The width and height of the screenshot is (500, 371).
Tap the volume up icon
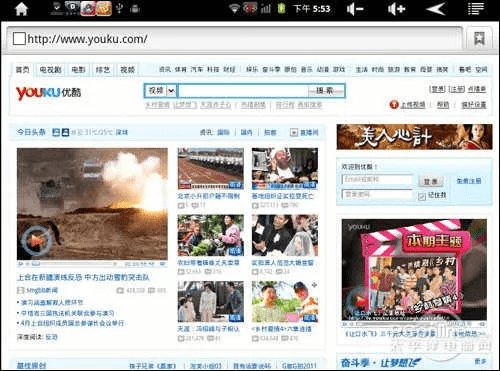397,9
